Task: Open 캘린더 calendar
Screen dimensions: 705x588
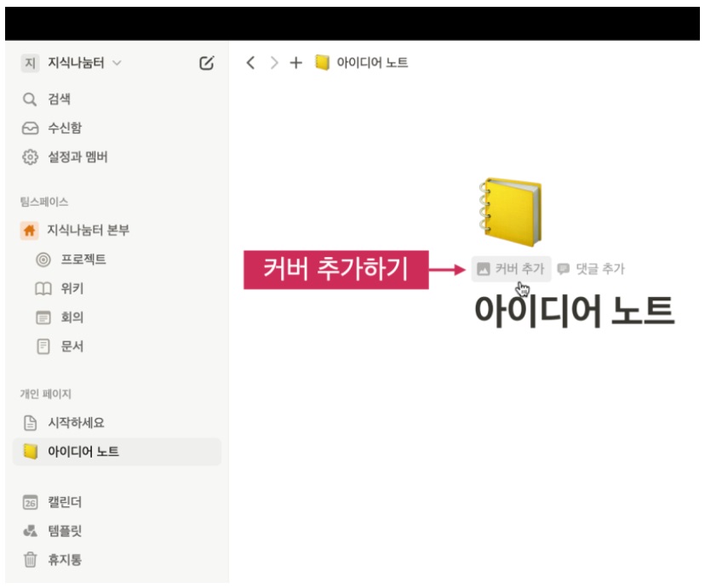Action: (x=65, y=502)
